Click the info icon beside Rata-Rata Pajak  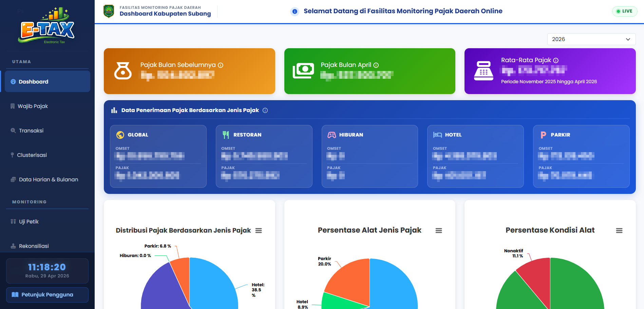point(555,60)
